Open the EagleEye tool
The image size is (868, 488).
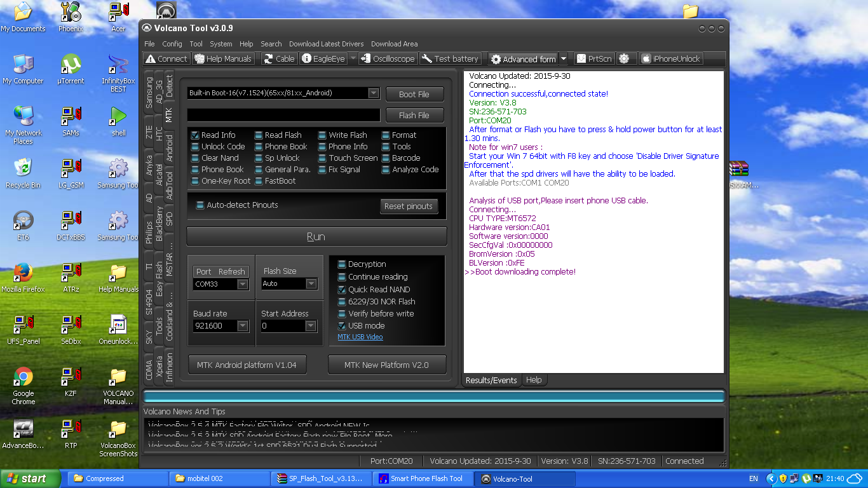pyautogui.click(x=323, y=58)
